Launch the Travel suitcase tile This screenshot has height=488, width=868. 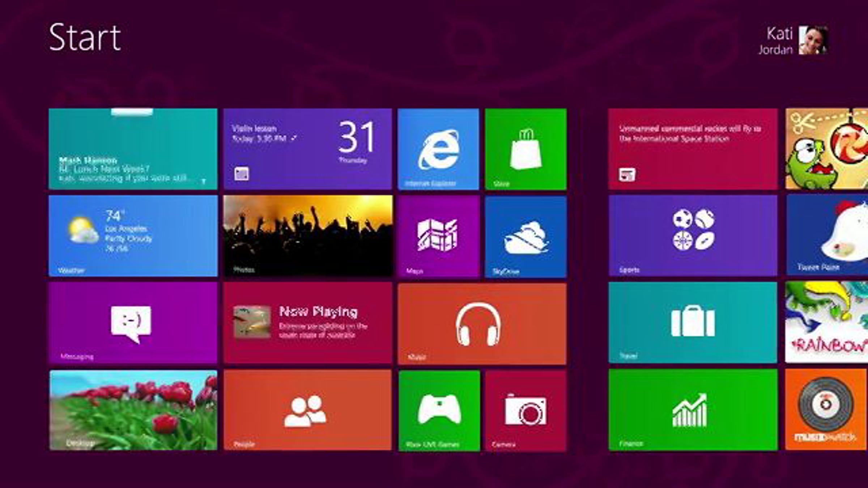[693, 323]
